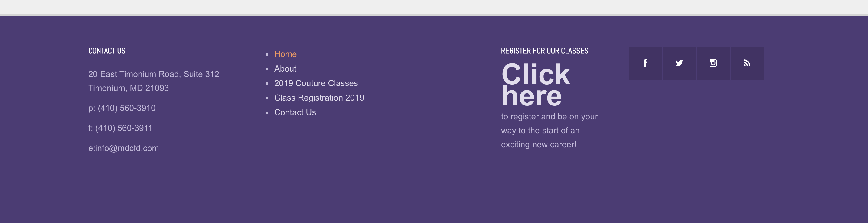Click the Contact Us footer menu link
Screen dimensions: 868x223
tap(295, 112)
